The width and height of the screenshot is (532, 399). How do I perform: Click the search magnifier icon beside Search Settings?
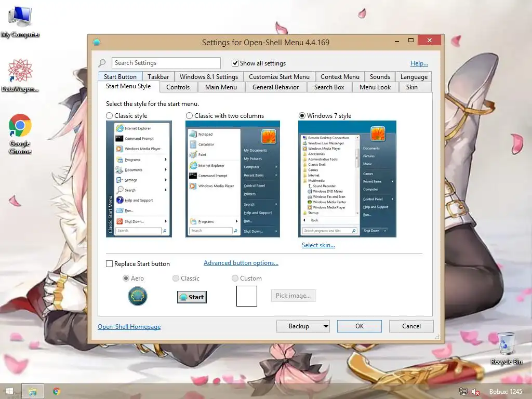coord(102,63)
